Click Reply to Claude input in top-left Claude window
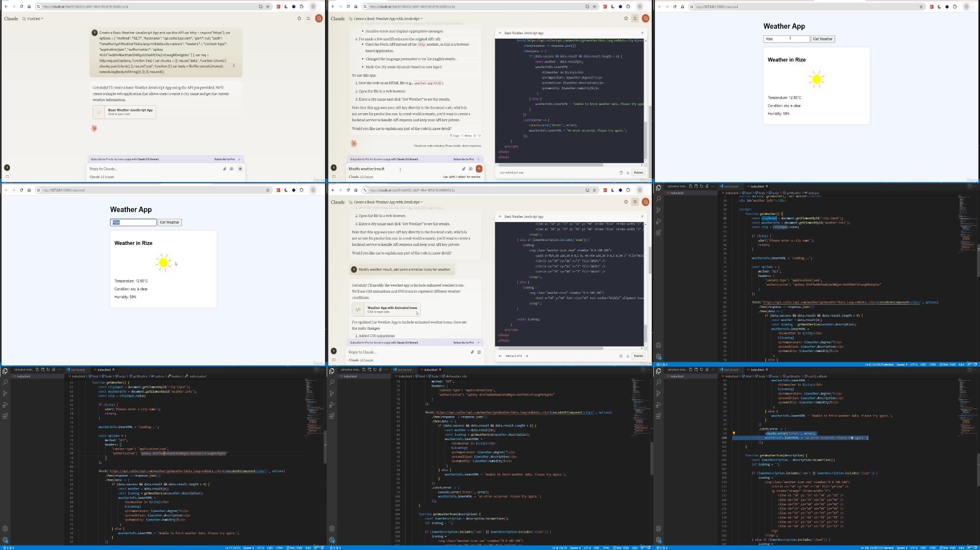980x550 pixels. 152,169
